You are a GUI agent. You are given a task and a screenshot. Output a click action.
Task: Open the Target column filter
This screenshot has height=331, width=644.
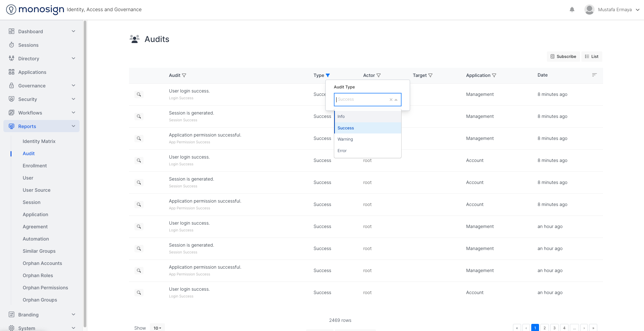[430, 75]
